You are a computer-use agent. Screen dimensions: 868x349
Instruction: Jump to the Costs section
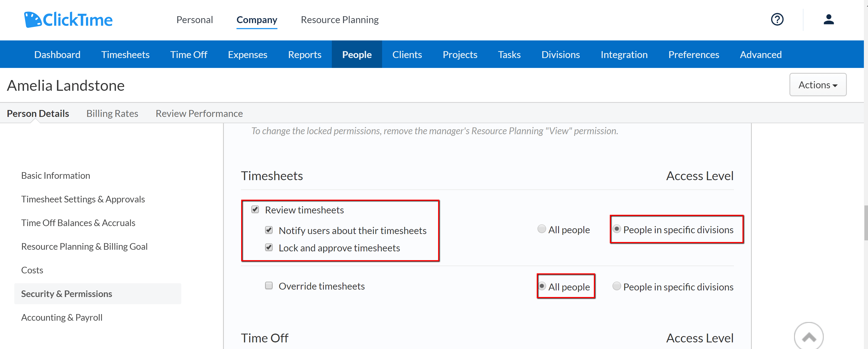(32, 270)
